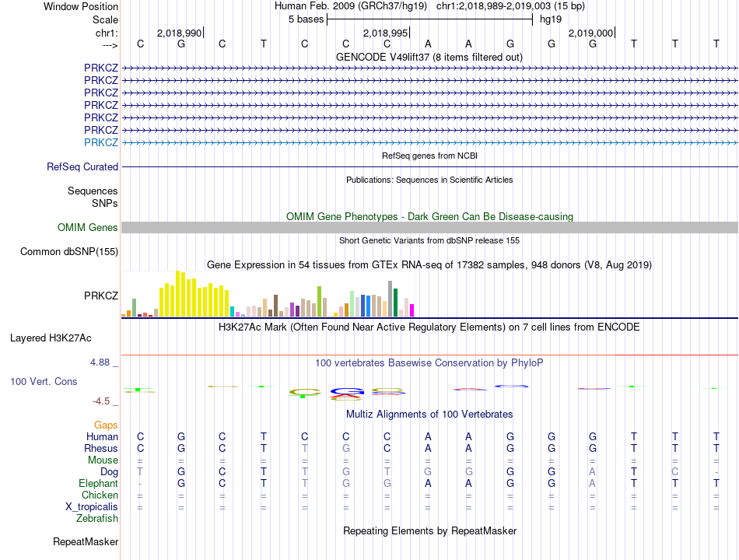This screenshot has width=739, height=560.
Task: Click the Human alignment row label
Action: click(x=102, y=436)
